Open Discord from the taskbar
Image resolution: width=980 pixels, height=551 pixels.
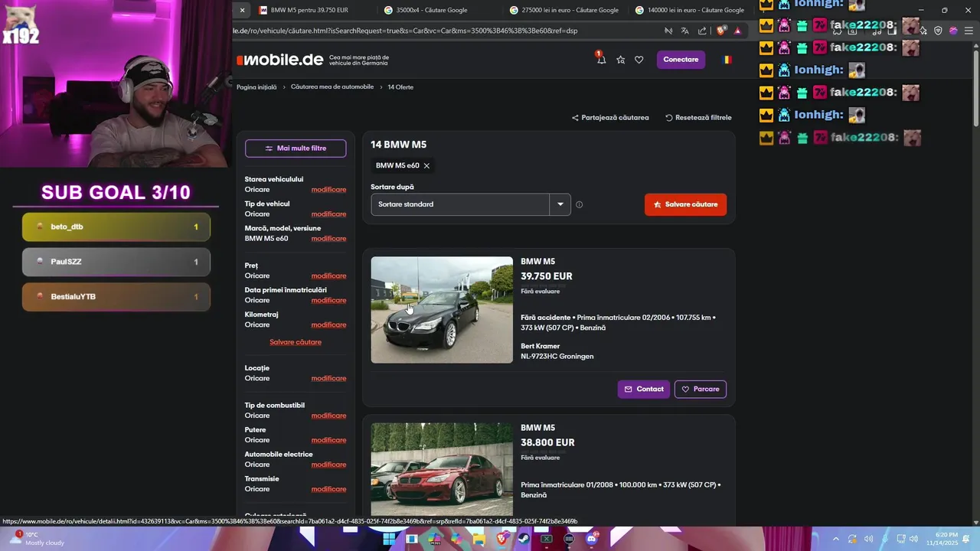[591, 539]
